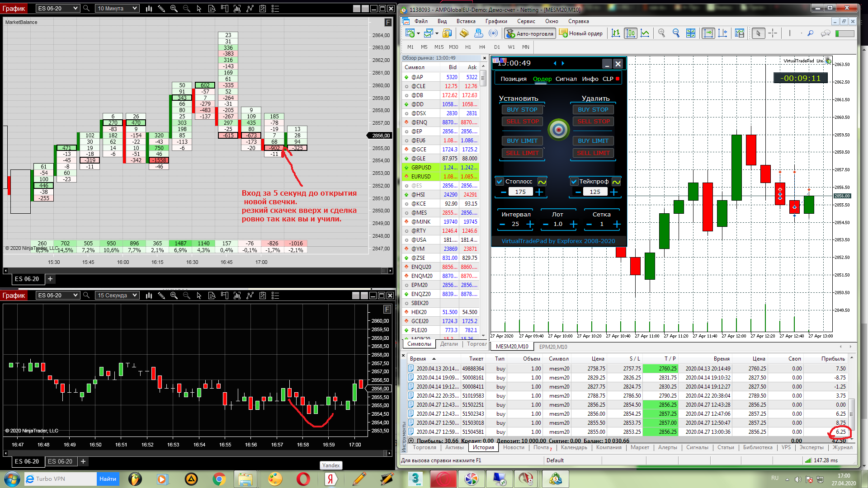868x488 pixels.
Task: Select the crosshair tool
Action: (x=773, y=33)
